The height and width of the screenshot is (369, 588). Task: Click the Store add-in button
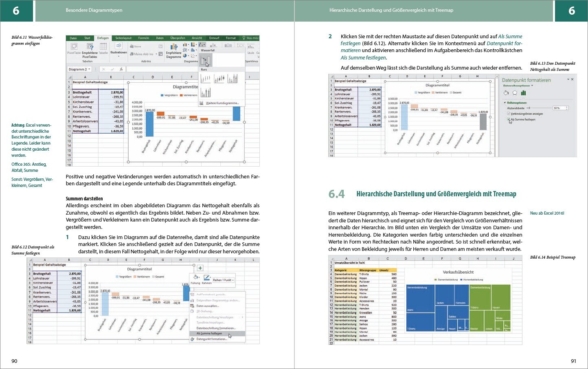[x=136, y=46]
